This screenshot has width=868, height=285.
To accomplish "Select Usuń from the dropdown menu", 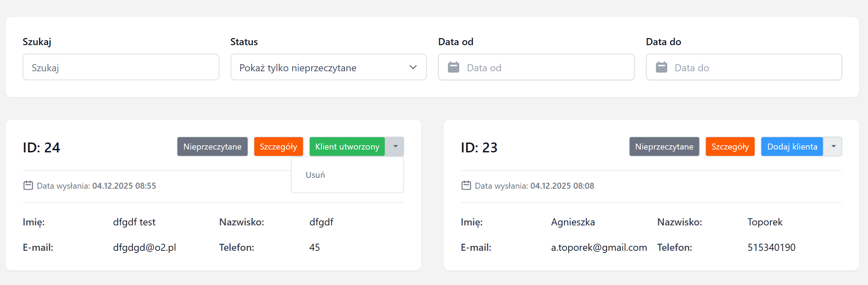I will click(x=315, y=175).
